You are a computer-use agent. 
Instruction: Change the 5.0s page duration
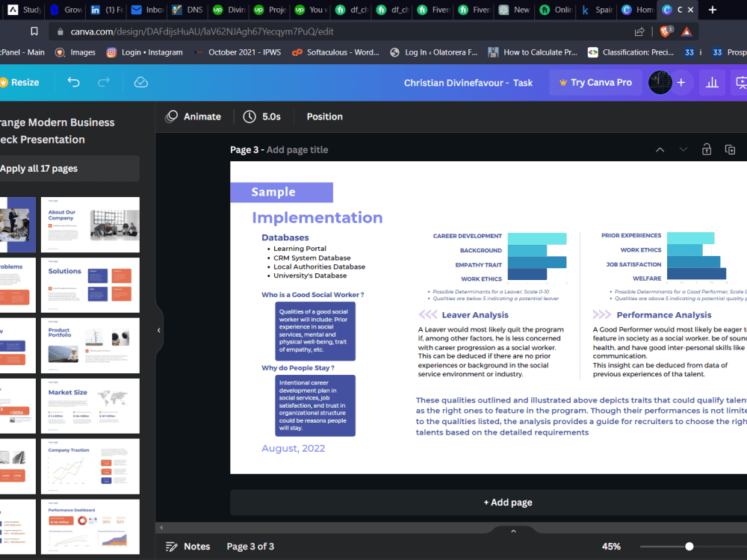pyautogui.click(x=262, y=116)
